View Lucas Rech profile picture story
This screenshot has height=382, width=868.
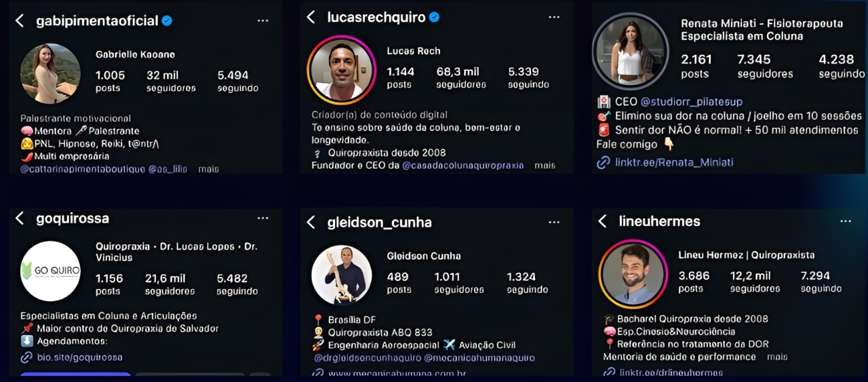342,69
